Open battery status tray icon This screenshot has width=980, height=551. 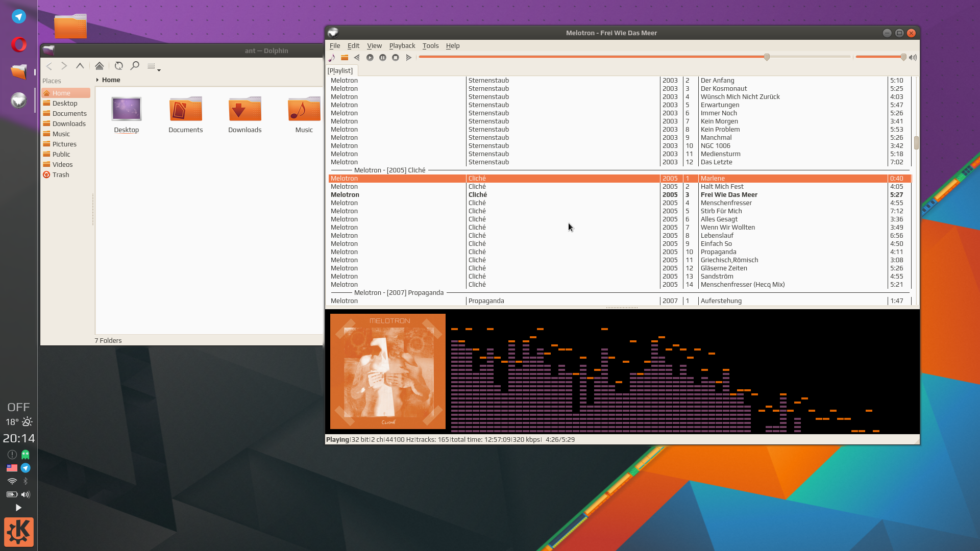[x=12, y=494]
